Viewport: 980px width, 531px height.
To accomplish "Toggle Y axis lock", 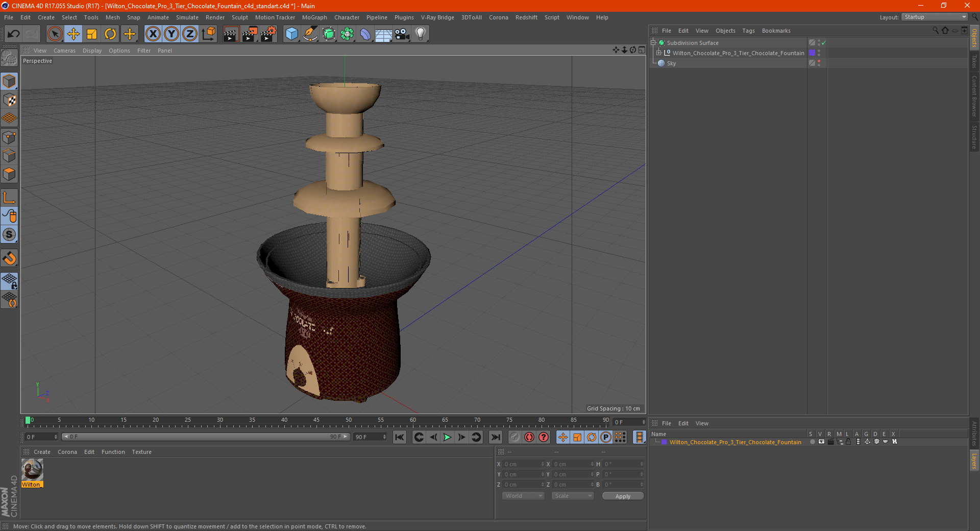I will coord(171,34).
